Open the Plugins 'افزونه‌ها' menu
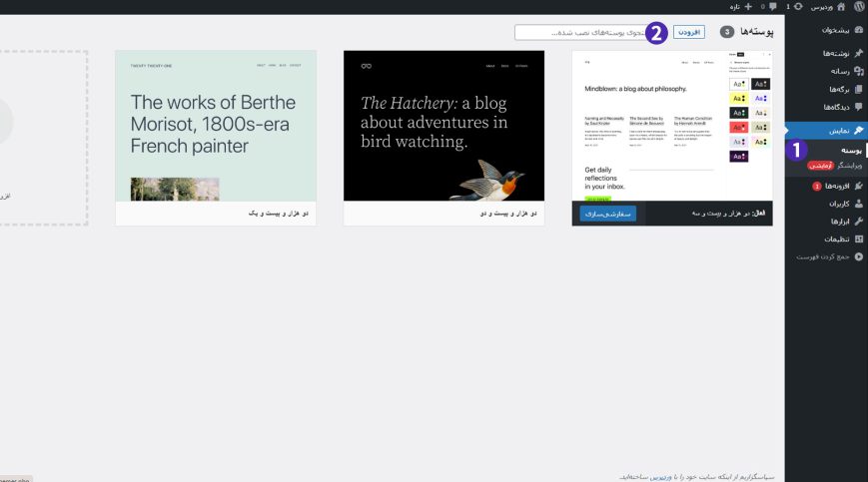The height and width of the screenshot is (482, 868). (x=832, y=186)
